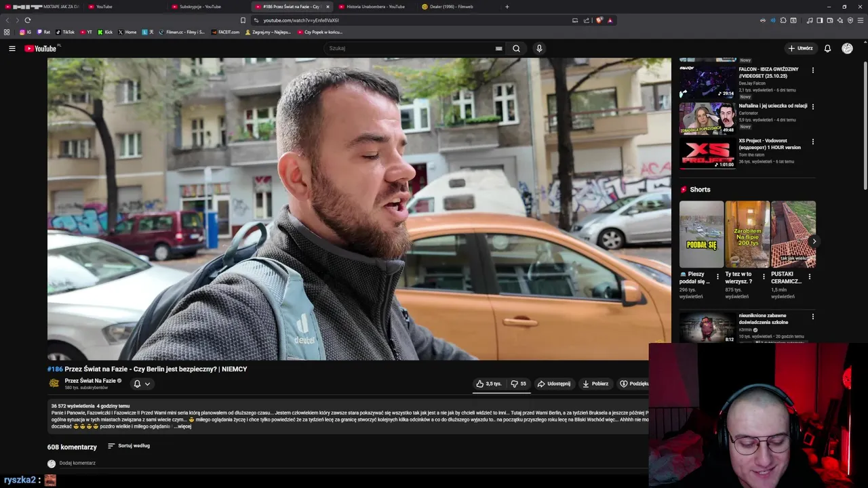Image resolution: width=868 pixels, height=488 pixels.
Task: Open FALCON IBIZA video thumbnail
Action: coord(707,82)
